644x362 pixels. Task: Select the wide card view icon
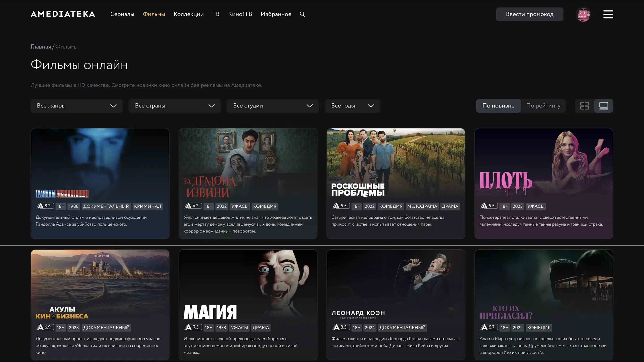pos(604,106)
